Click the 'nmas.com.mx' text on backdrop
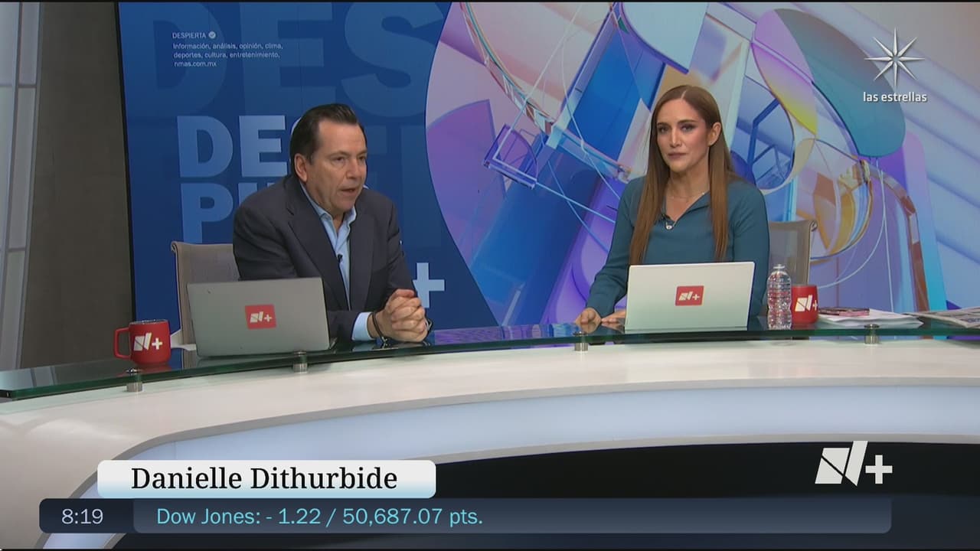Viewport: 980px width, 551px height. 194,64
